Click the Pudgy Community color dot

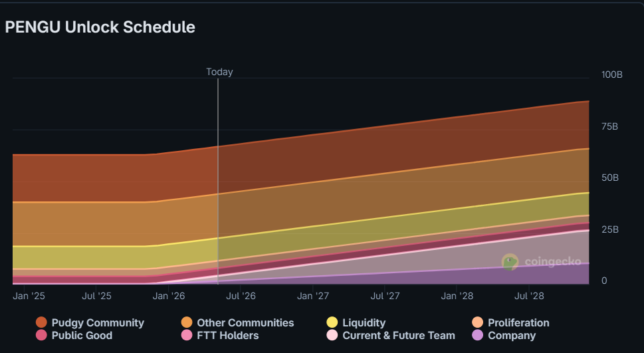coord(41,322)
